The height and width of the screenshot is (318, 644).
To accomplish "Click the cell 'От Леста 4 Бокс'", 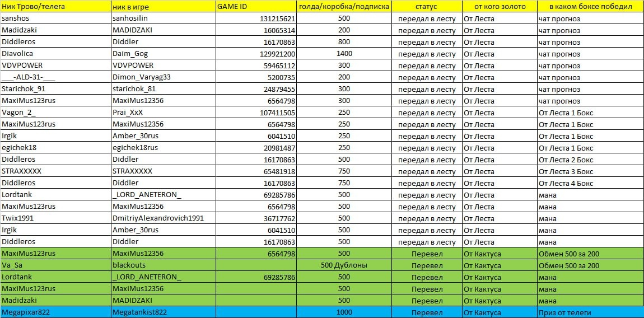I will [x=591, y=183].
